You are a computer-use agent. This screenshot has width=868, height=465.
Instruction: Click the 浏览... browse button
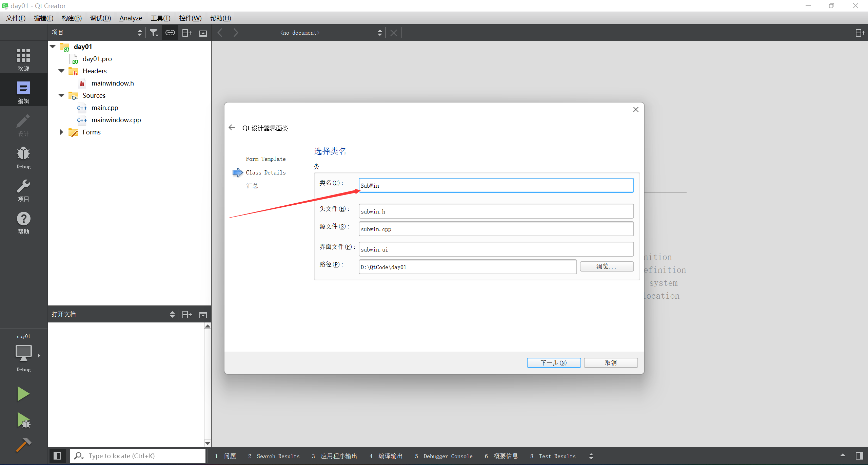point(606,266)
